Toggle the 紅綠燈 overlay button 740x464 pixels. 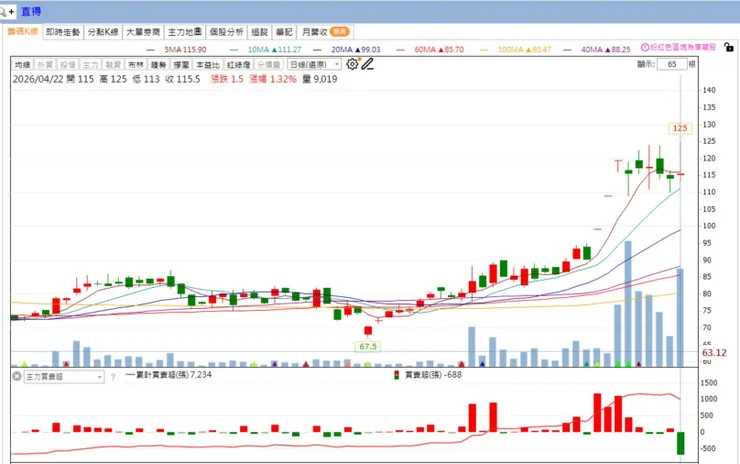(x=238, y=65)
